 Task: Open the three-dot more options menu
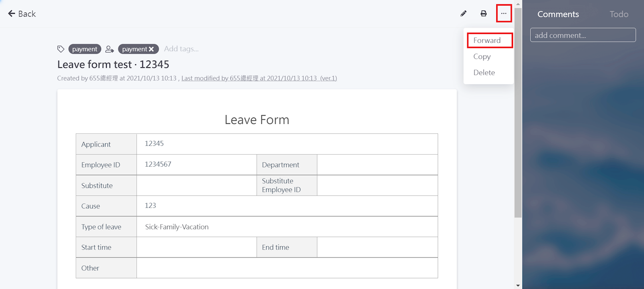point(504,14)
